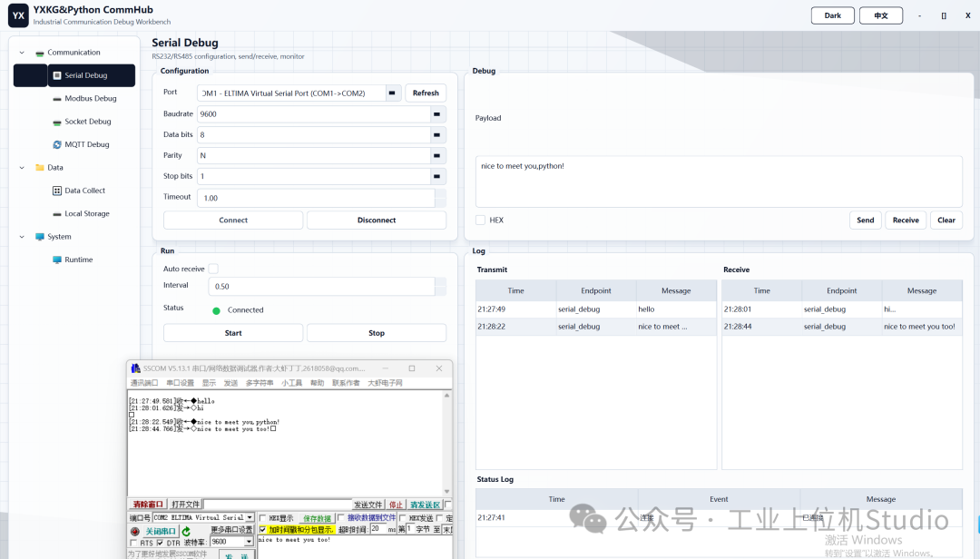Image resolution: width=980 pixels, height=559 pixels.
Task: Toggle the RTS checkbox in SSCOM
Action: (133, 543)
